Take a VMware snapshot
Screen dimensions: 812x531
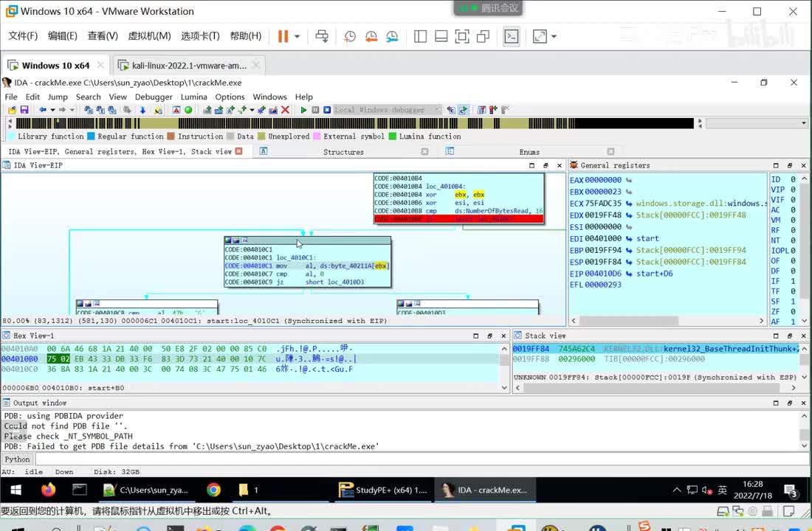[x=350, y=36]
